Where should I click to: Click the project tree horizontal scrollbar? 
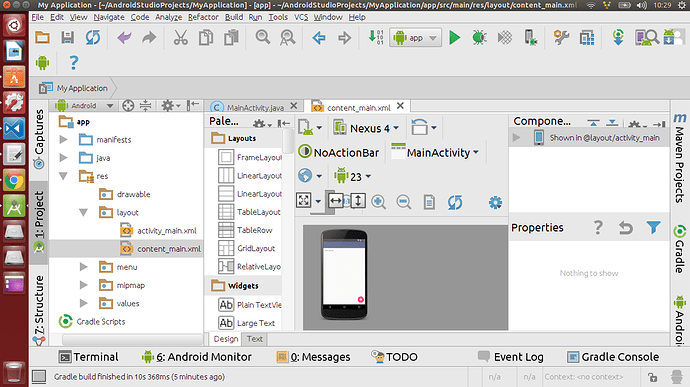point(132,339)
